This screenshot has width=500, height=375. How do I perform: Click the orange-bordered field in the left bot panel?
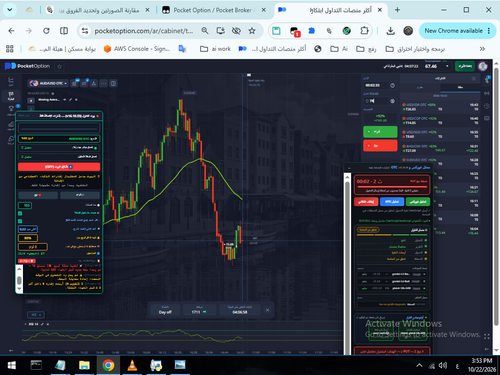(x=33, y=247)
